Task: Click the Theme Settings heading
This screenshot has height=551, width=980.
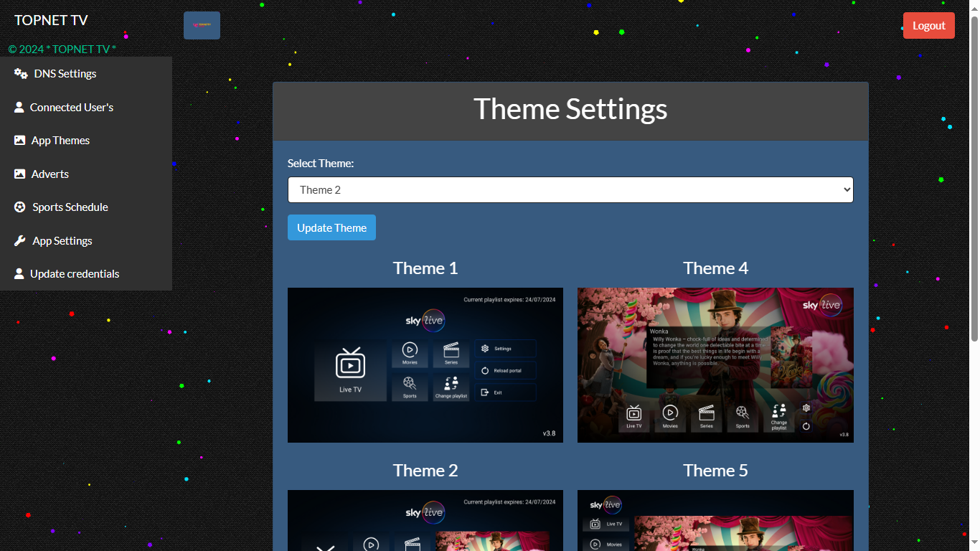Action: (570, 109)
